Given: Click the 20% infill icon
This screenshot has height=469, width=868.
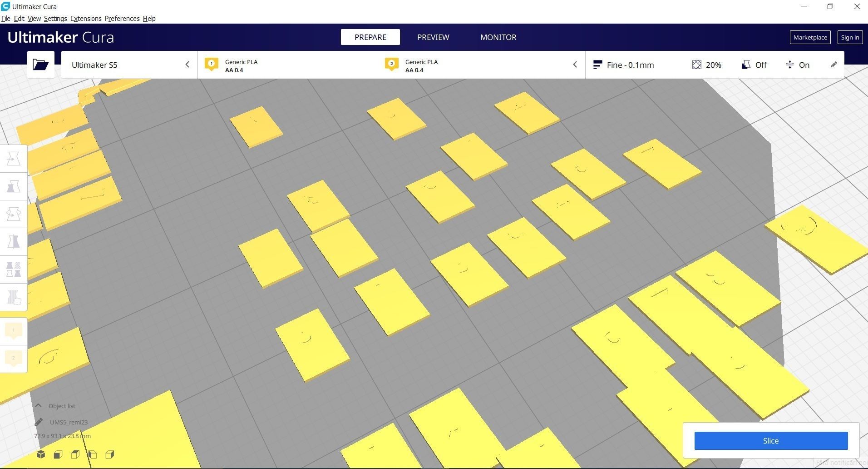Looking at the screenshot, I should pyautogui.click(x=697, y=65).
